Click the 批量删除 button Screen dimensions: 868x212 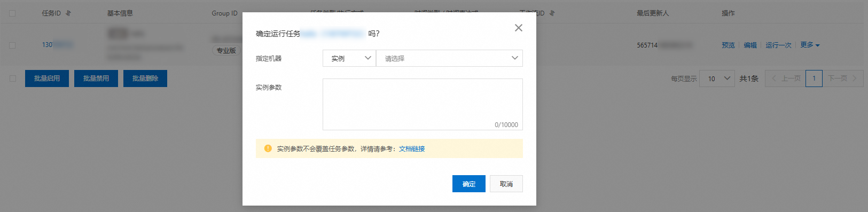(x=145, y=78)
